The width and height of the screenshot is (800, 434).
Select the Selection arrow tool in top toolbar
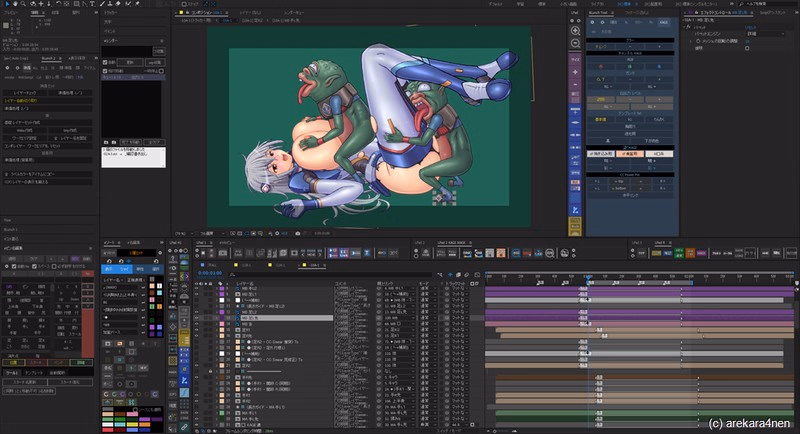pyautogui.click(x=5, y=4)
